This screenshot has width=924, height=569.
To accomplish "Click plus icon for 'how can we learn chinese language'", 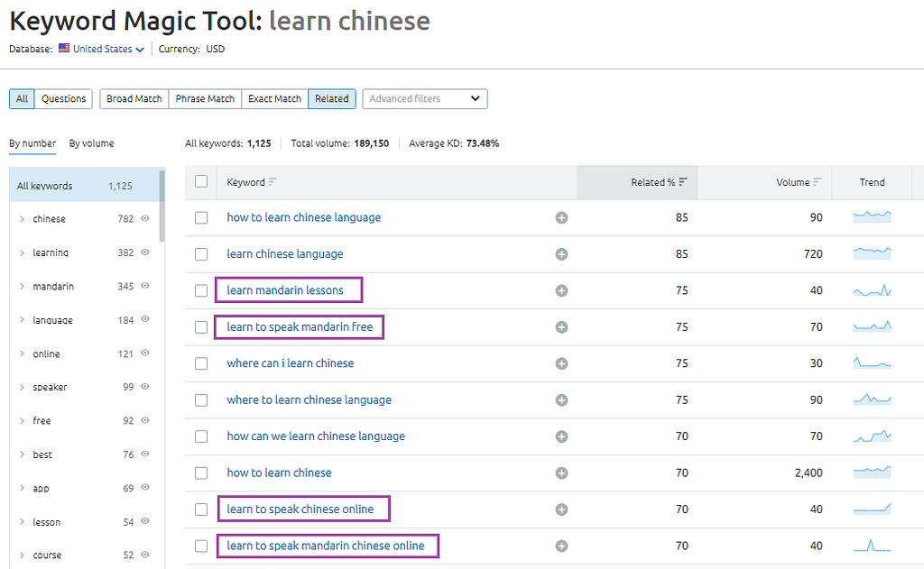I will click(x=561, y=436).
